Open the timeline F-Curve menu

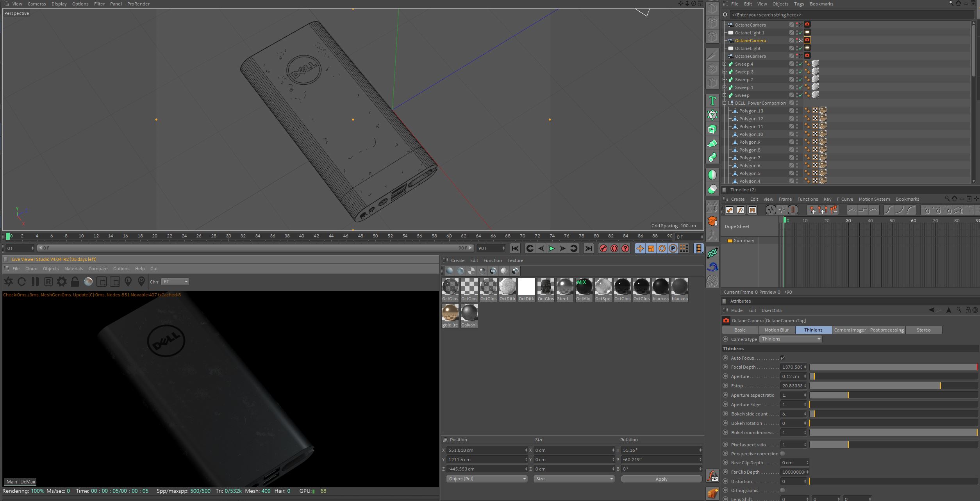pos(845,199)
